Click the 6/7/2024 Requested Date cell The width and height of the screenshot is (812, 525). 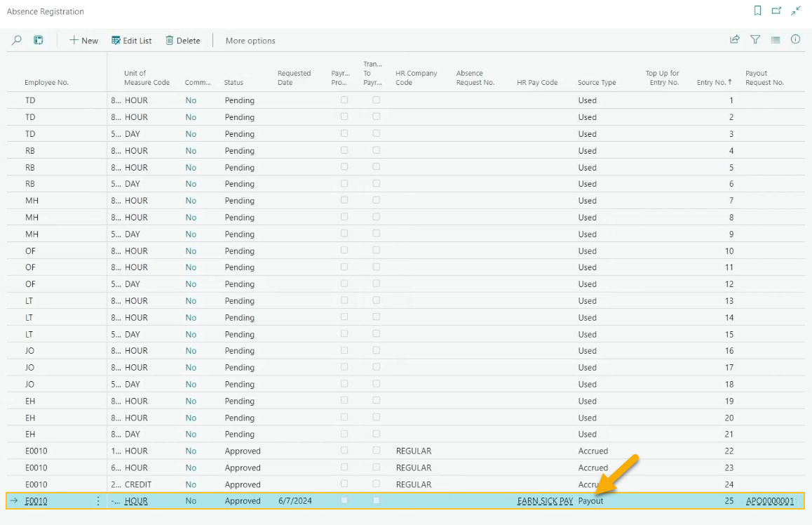(x=294, y=500)
